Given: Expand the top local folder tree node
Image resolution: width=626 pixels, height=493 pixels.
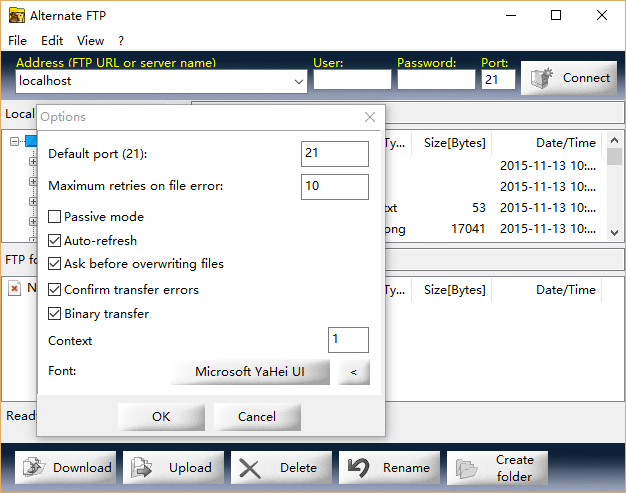Looking at the screenshot, I should tap(15, 142).
